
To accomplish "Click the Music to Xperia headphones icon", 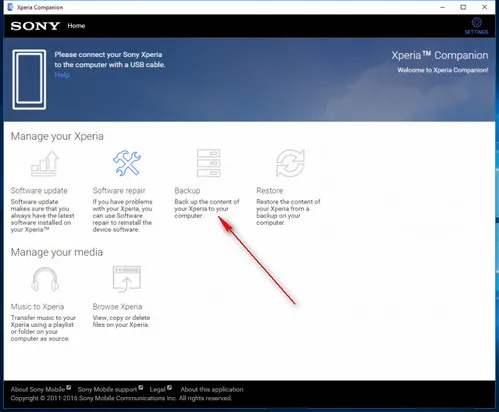I will pos(45,279).
